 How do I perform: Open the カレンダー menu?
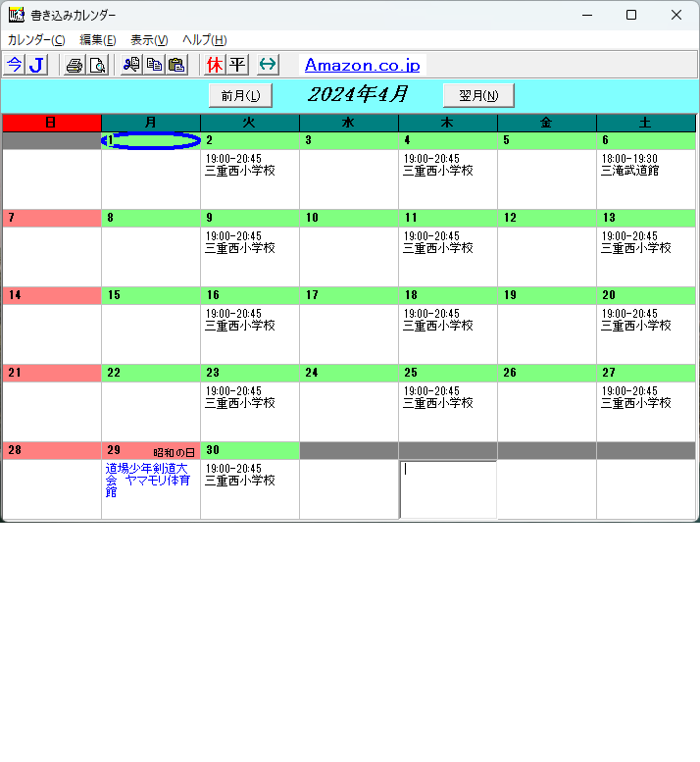(x=36, y=40)
